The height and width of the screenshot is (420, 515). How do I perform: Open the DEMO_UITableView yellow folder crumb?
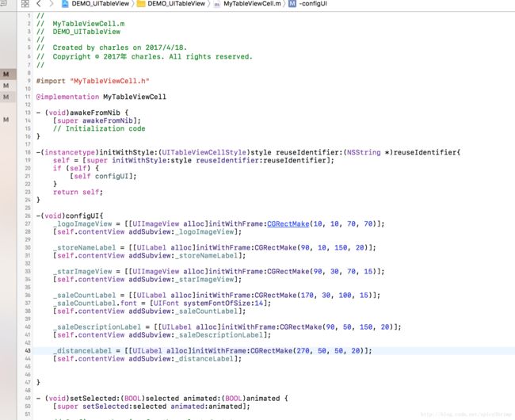point(171,4)
